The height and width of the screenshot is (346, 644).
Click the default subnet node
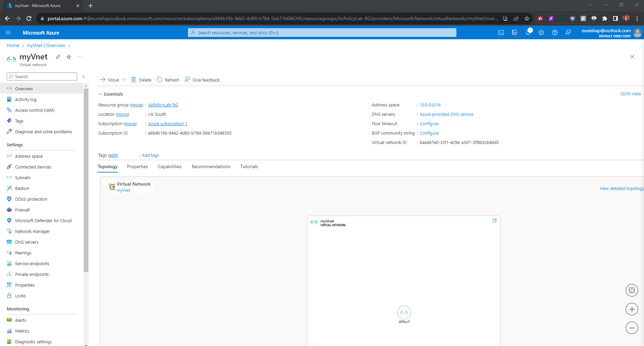pos(404,312)
